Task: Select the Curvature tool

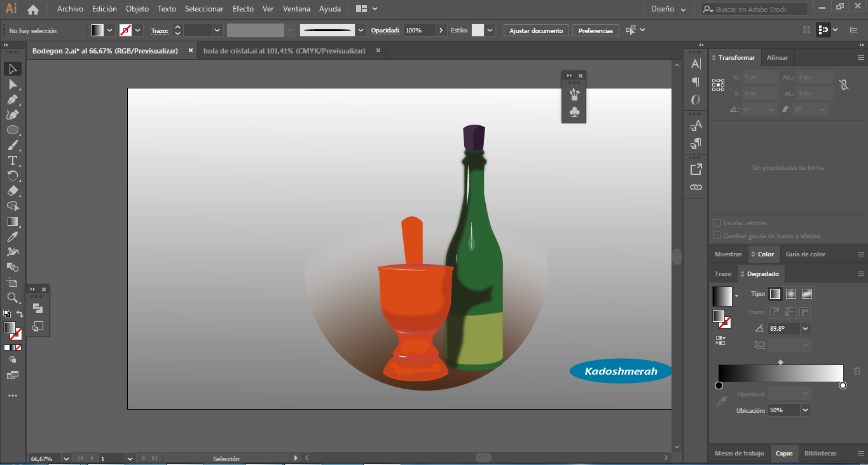Action: [13, 115]
